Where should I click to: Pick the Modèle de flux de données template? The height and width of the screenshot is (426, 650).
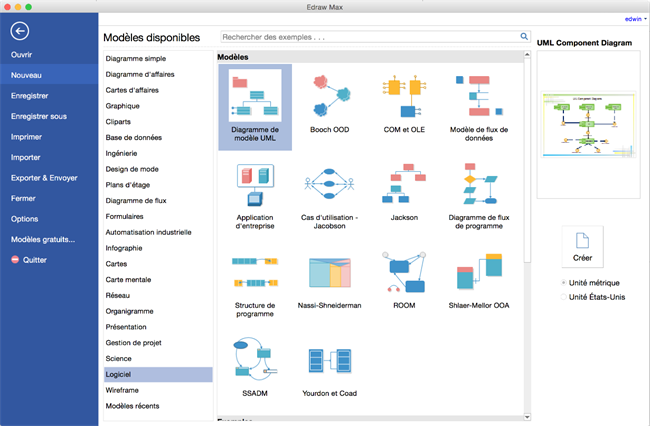click(x=479, y=107)
